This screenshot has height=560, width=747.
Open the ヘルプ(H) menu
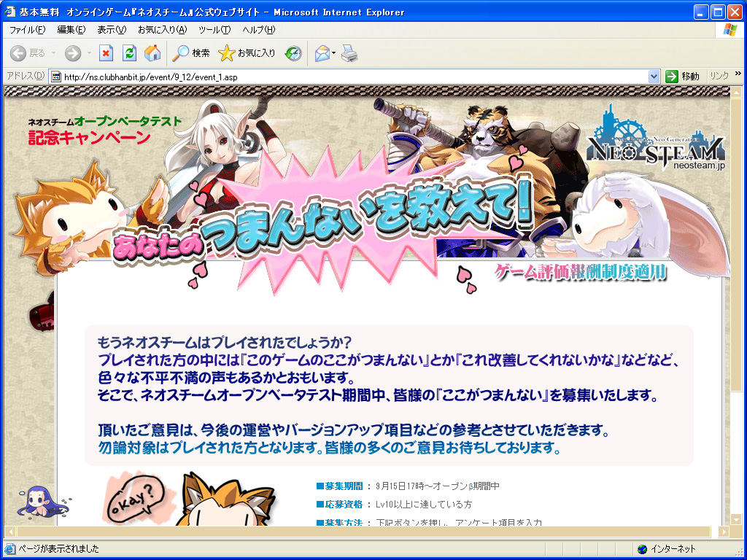(259, 29)
